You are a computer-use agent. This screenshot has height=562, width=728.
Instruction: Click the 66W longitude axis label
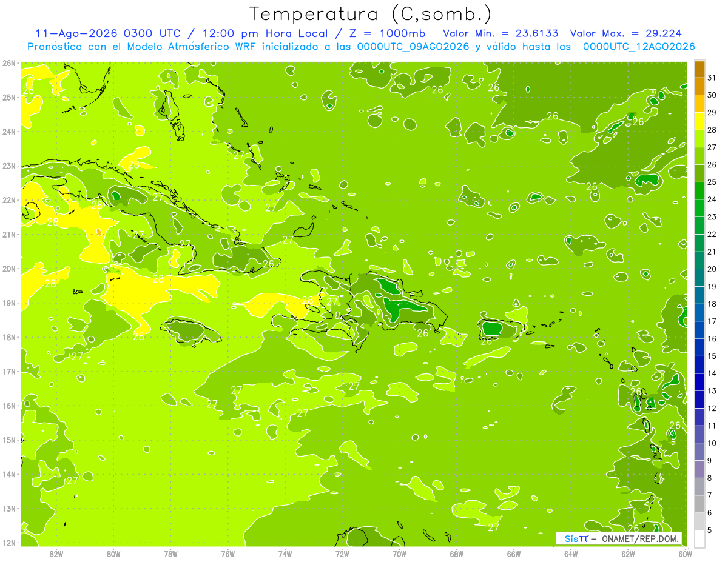[514, 554]
